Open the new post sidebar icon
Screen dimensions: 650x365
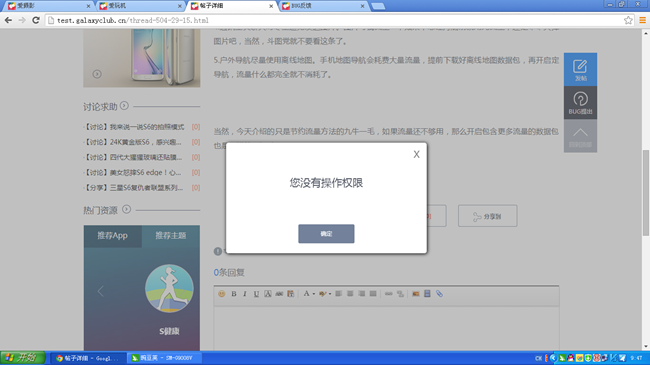(x=580, y=69)
